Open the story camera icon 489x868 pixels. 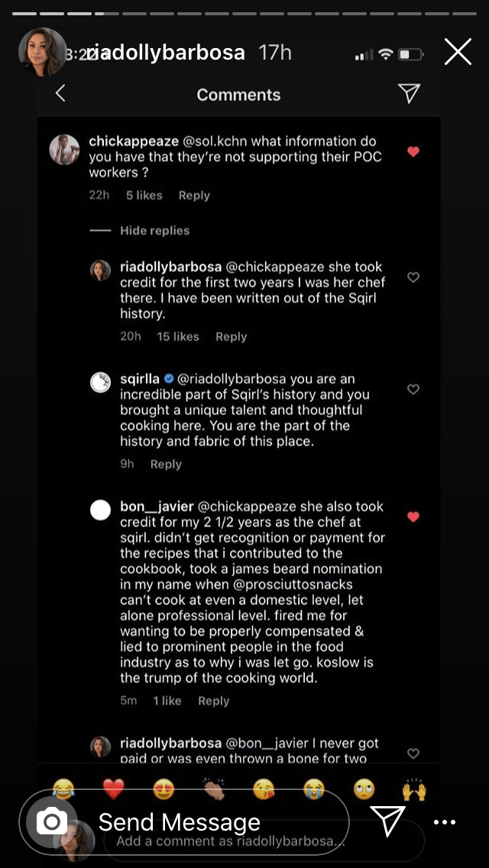[x=52, y=822]
